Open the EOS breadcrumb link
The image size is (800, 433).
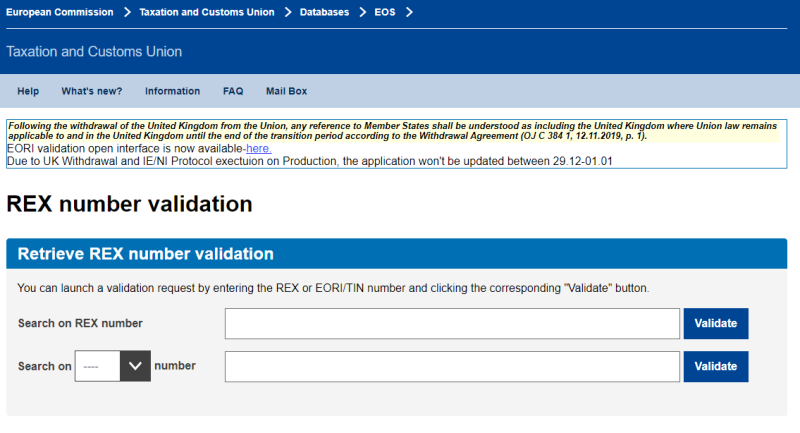[x=385, y=12]
